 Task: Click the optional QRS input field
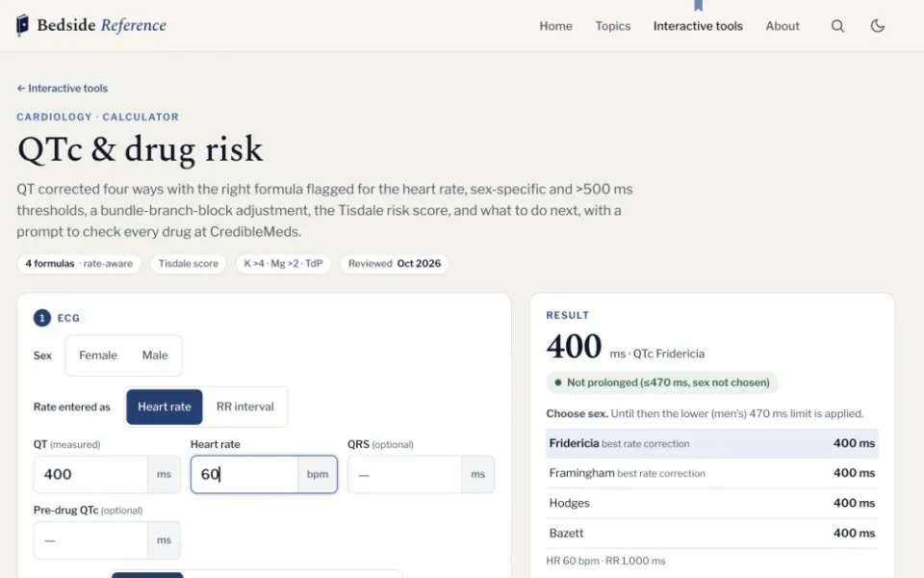(405, 474)
